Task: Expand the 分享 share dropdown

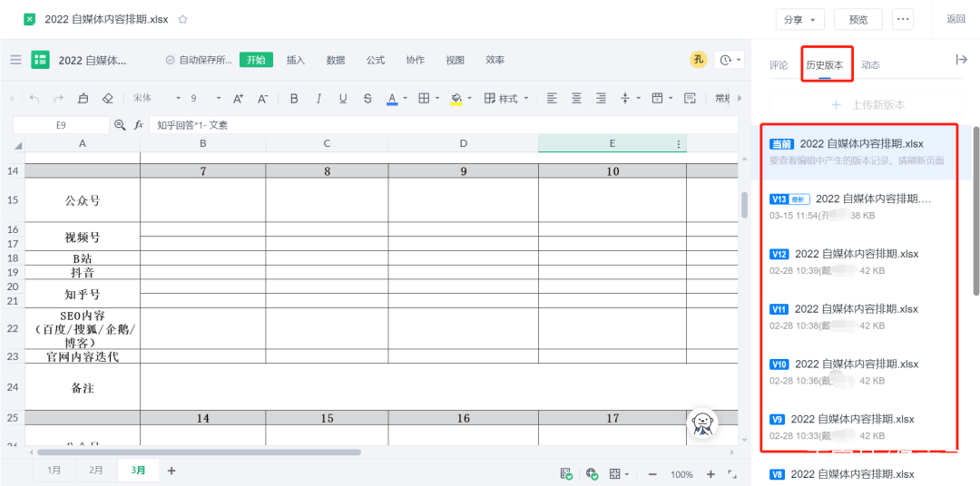Action: click(799, 19)
